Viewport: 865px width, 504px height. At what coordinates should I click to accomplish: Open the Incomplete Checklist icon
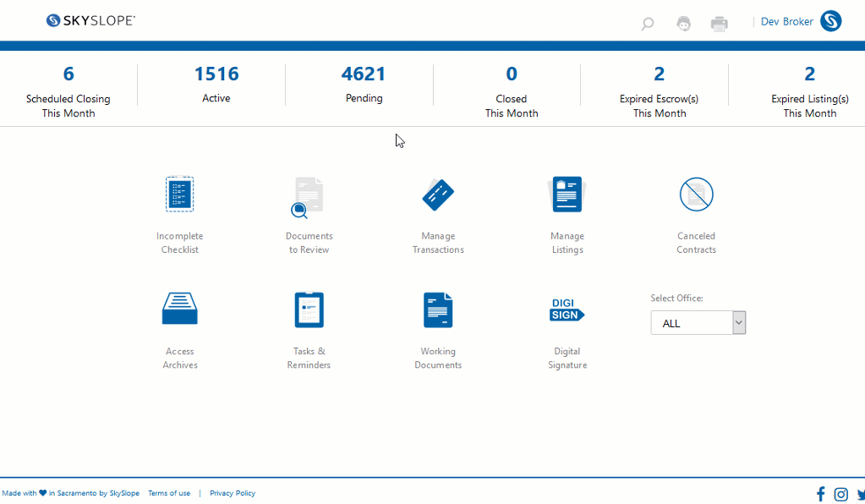tap(180, 194)
